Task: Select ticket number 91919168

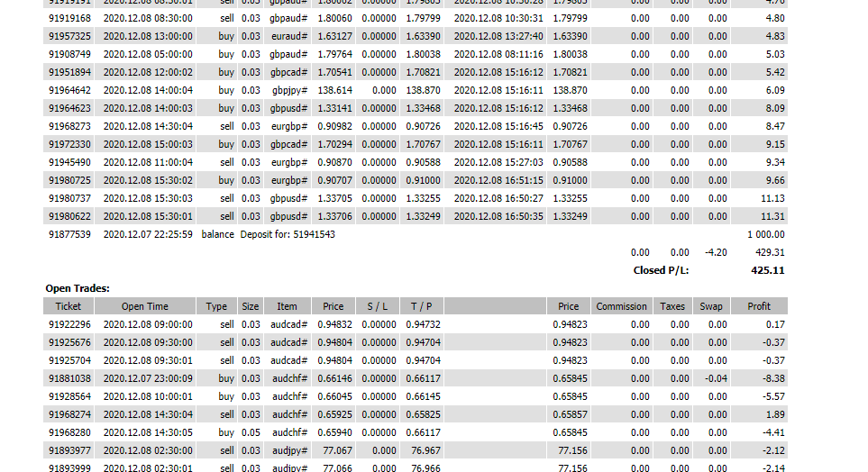Action: tap(69, 18)
